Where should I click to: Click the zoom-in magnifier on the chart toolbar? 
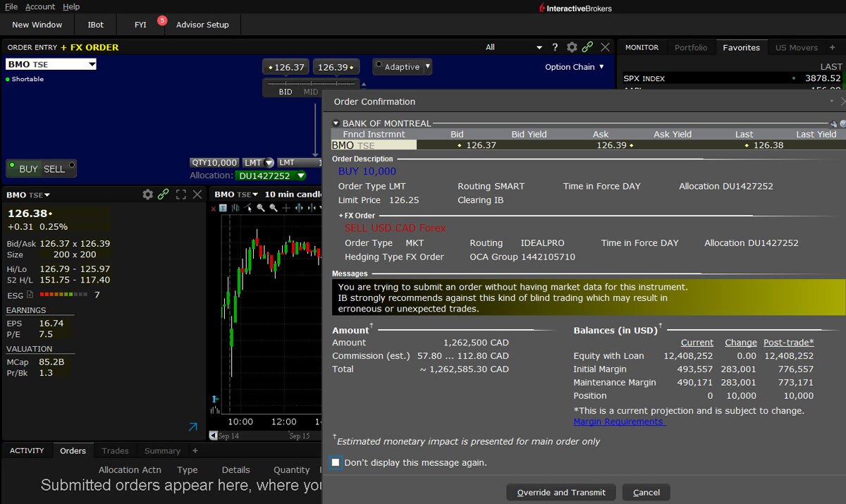[x=261, y=209]
